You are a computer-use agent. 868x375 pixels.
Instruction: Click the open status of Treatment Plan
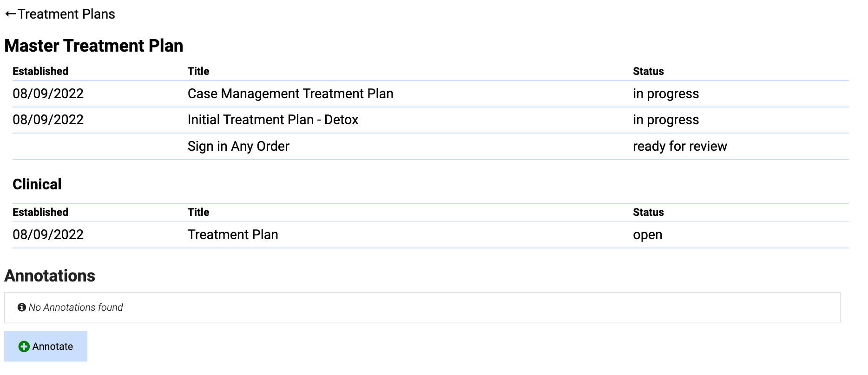pyautogui.click(x=647, y=234)
